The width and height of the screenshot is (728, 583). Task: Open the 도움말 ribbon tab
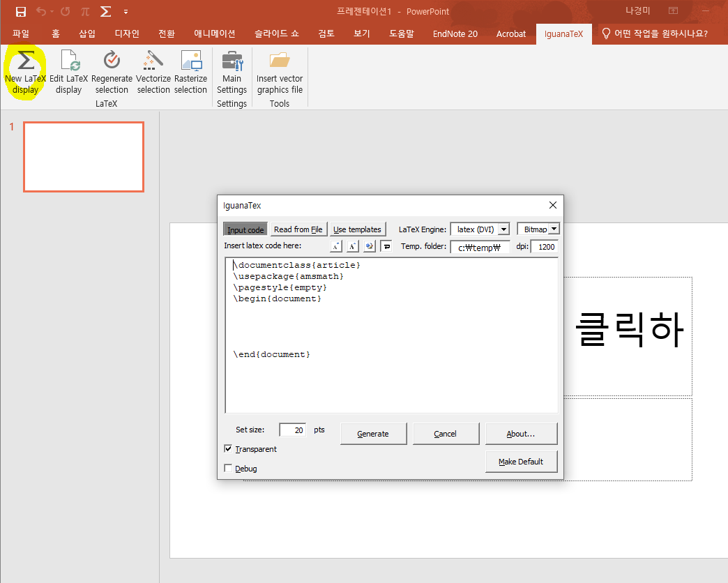(x=402, y=34)
